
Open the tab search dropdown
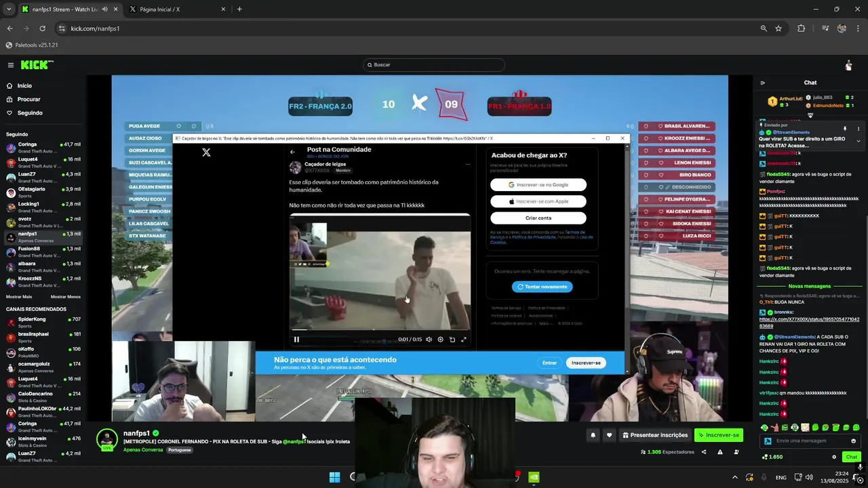click(x=9, y=9)
